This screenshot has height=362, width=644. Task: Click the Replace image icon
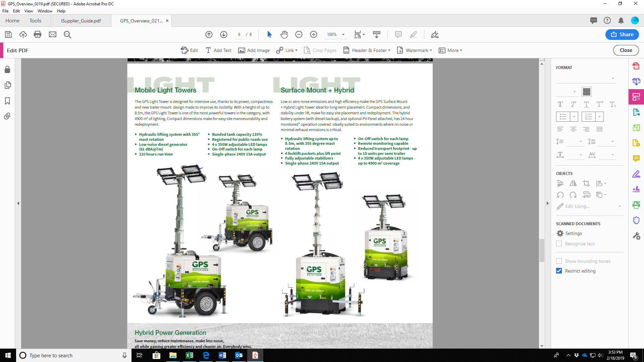(586, 195)
